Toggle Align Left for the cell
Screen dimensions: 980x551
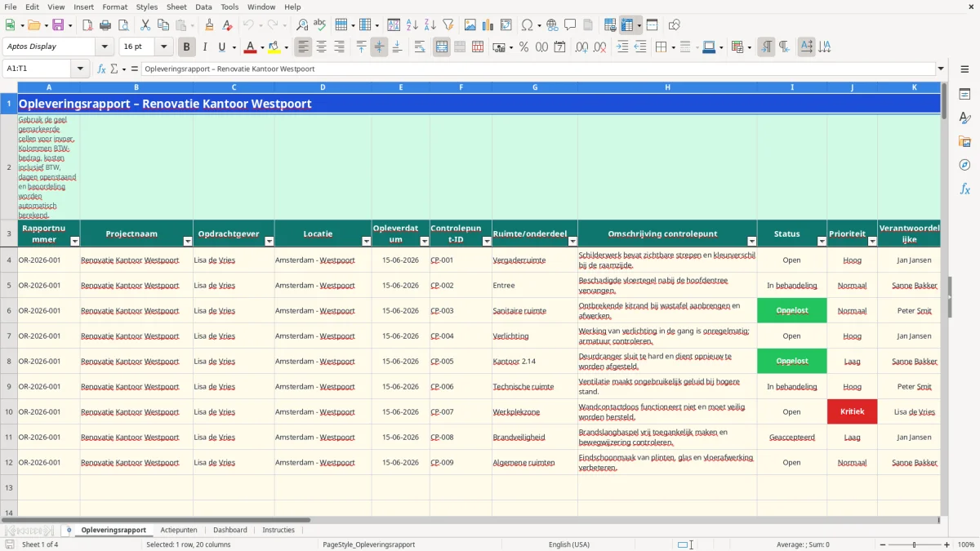tap(303, 47)
